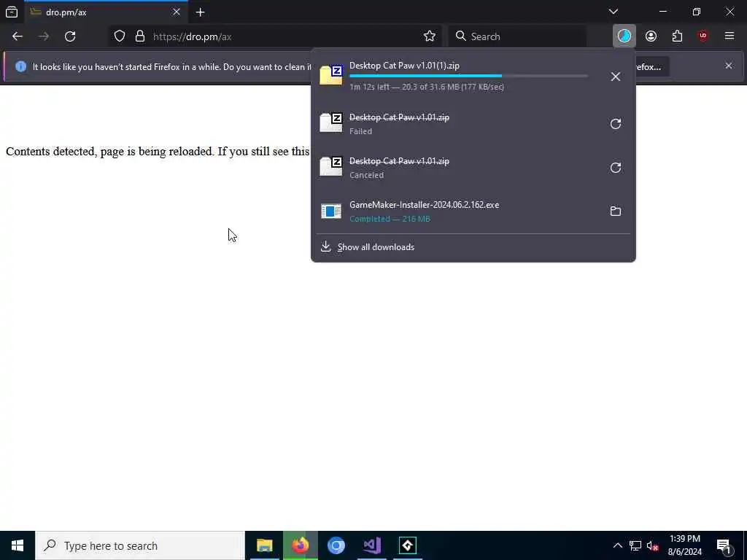Select the dro.pm/ax tab
Screen dimensions: 747x560
pyautogui.click(x=106, y=12)
